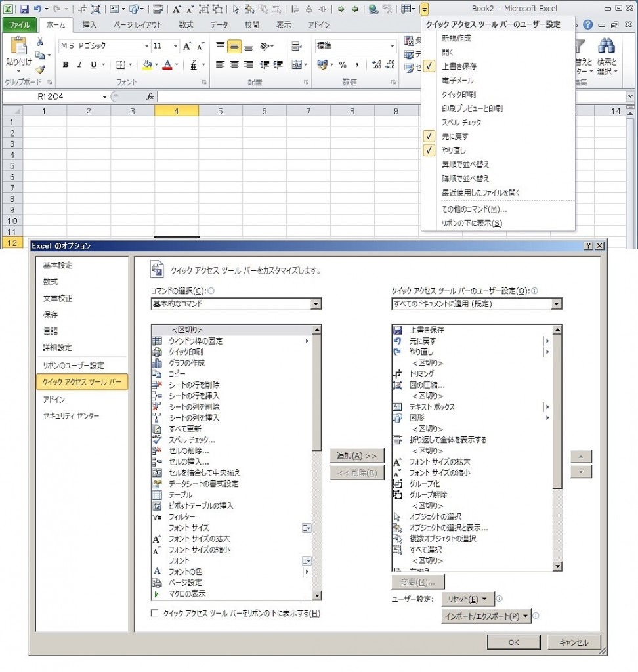Open the インポート/エクスポート dropdown button
Screen dimensions: 638x672
click(x=486, y=616)
